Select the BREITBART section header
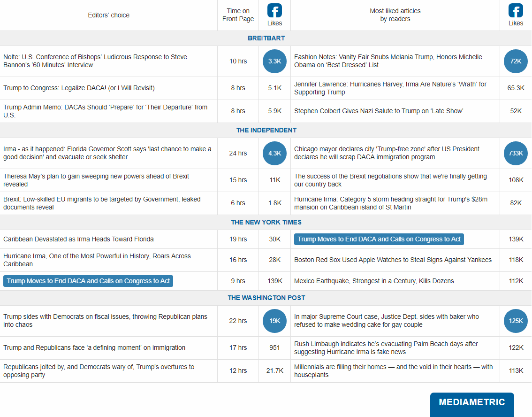 click(x=266, y=38)
